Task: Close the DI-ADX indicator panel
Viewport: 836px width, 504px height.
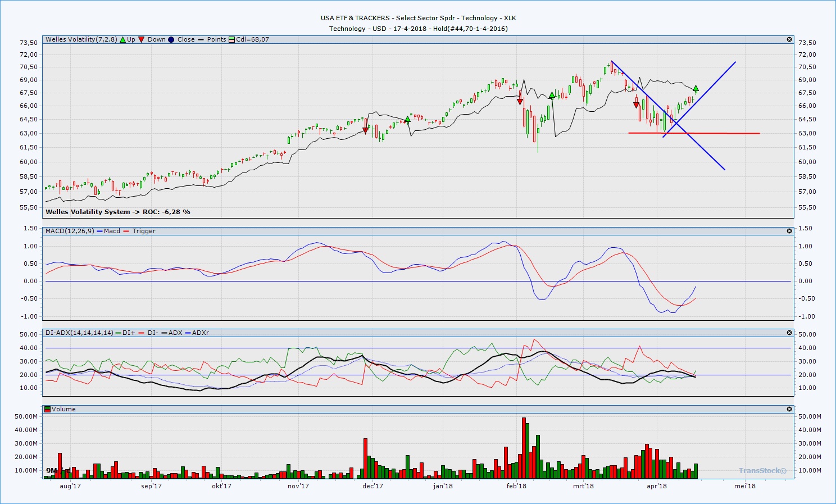Action: 789,333
